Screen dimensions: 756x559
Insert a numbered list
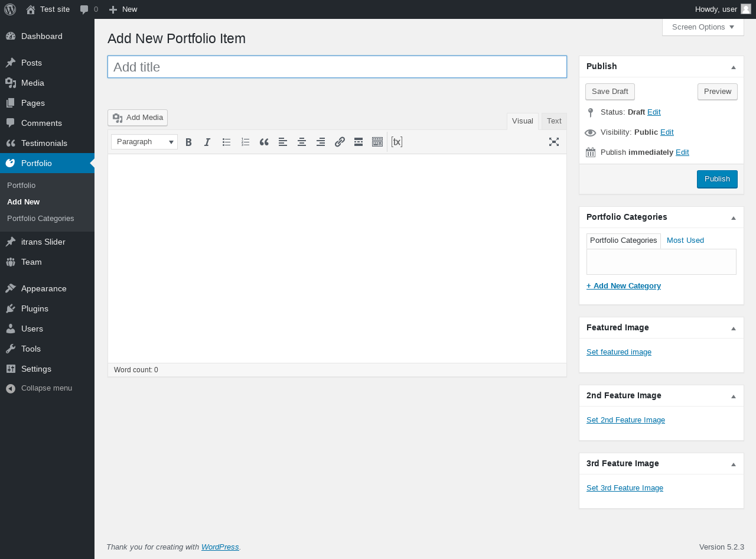point(245,142)
